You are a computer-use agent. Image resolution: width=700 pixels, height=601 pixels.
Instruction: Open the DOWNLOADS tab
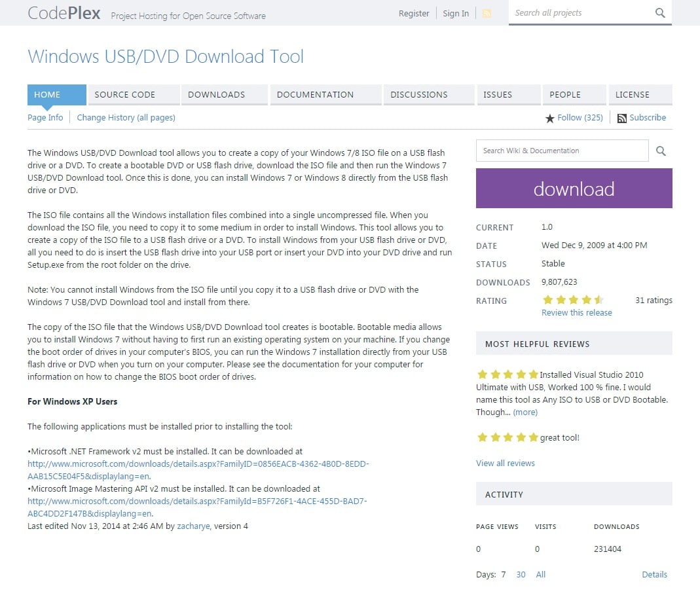pos(225,94)
